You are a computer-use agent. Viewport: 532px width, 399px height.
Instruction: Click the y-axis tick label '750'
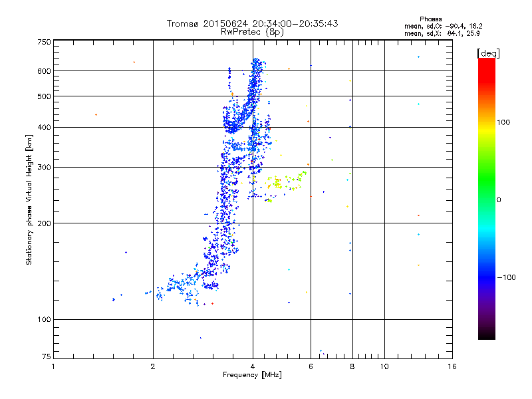pos(44,42)
